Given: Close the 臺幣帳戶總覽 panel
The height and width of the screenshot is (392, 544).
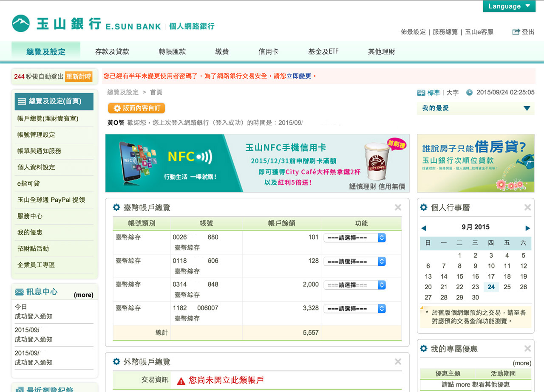Looking at the screenshot, I should (398, 207).
